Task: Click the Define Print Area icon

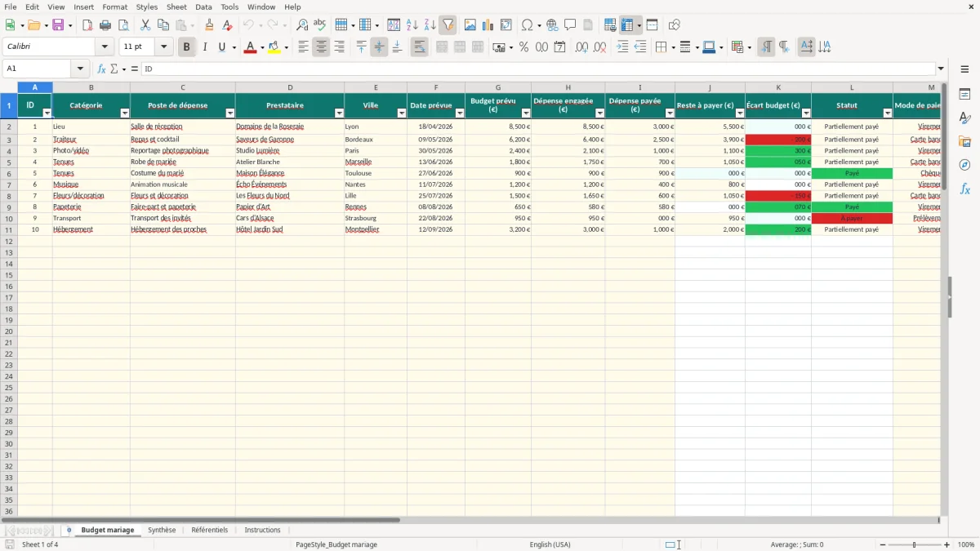Action: (610, 25)
